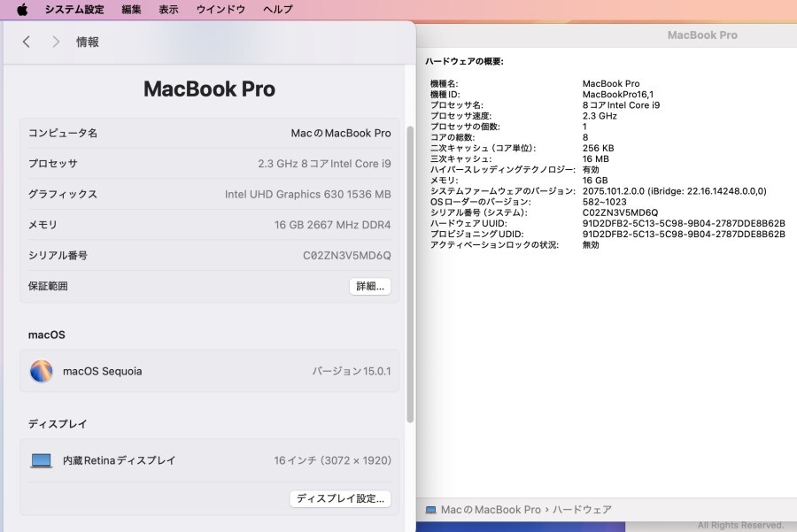Click 16 GB memory value in system report

tap(595, 181)
